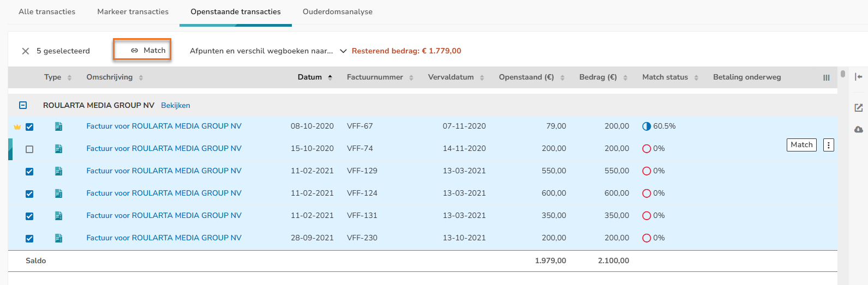Click Betaling onderweg column header
The height and width of the screenshot is (285, 868).
pos(747,77)
